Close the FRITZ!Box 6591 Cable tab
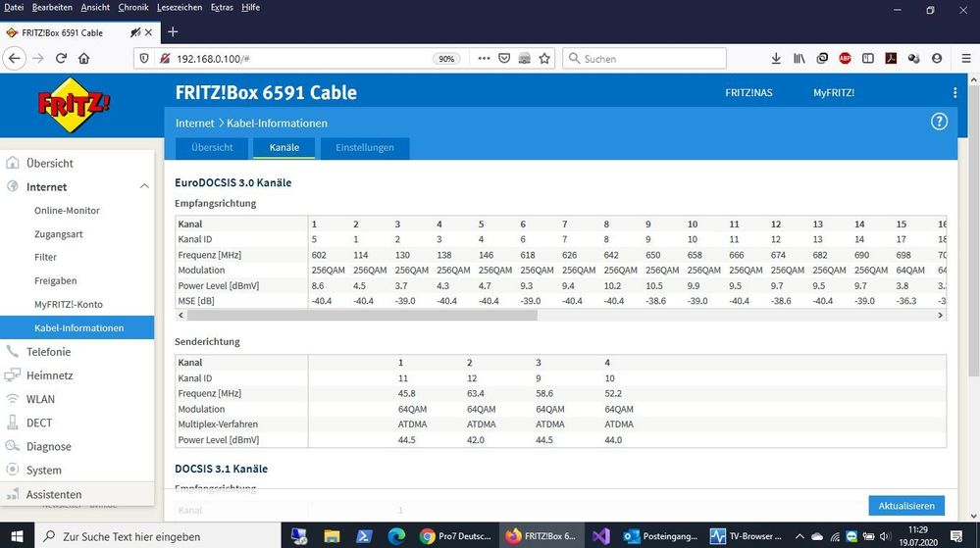 [x=148, y=32]
